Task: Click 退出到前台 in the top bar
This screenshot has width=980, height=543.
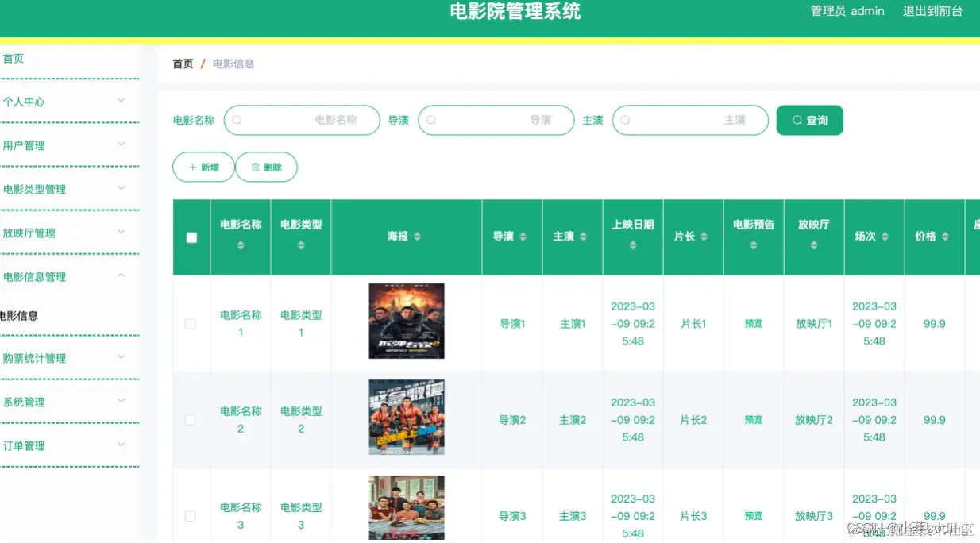Action: 933,11
